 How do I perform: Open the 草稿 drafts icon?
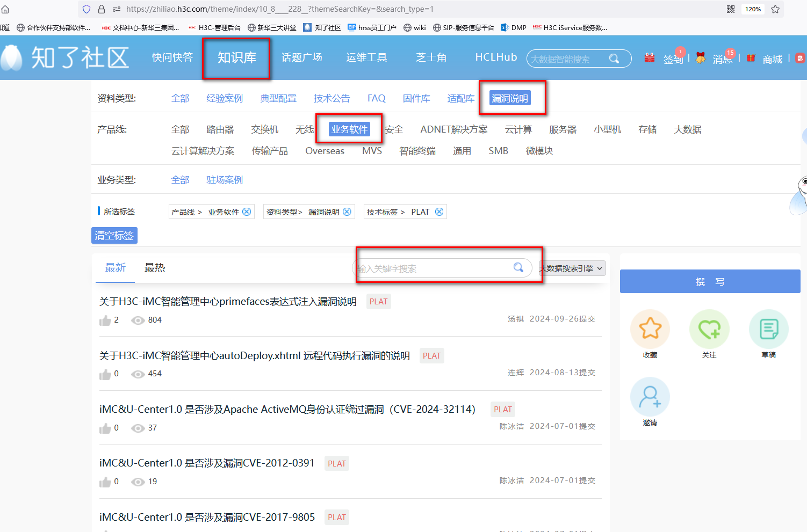pyautogui.click(x=769, y=329)
